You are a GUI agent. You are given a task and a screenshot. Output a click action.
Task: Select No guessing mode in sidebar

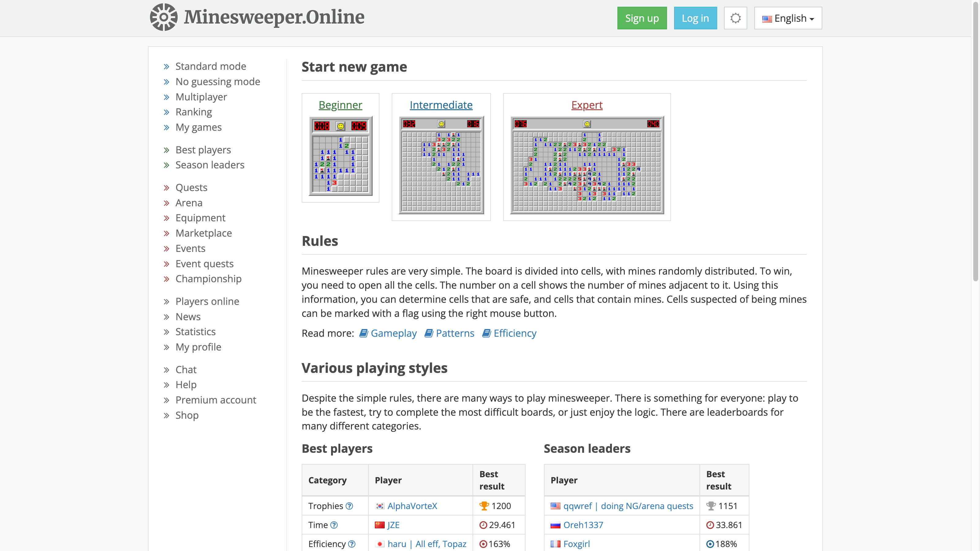218,81
